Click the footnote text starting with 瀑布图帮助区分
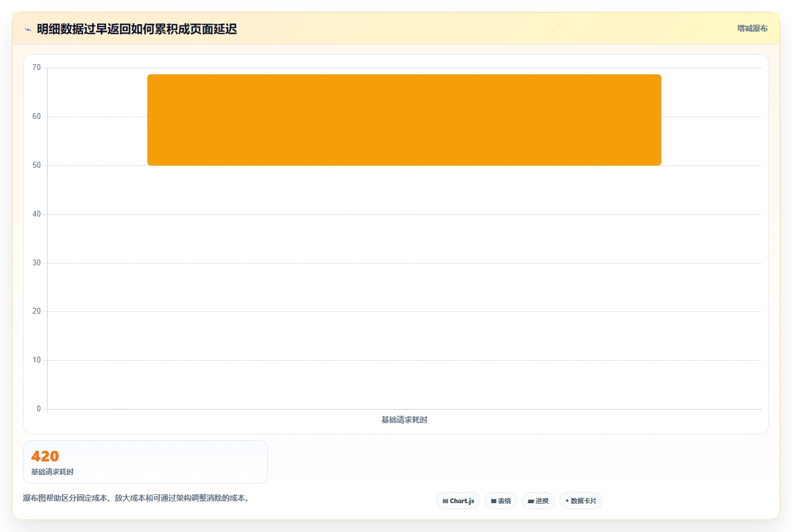This screenshot has width=792, height=532. pyautogui.click(x=137, y=498)
